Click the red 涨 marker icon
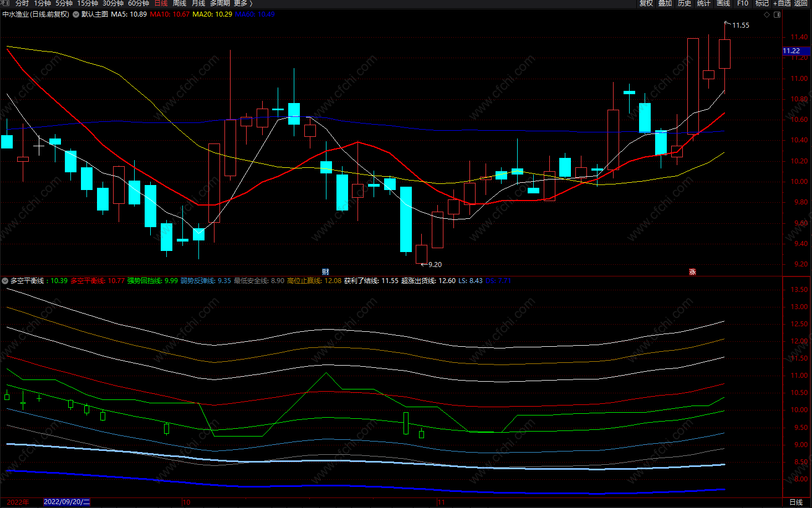812x508 pixels. 692,271
